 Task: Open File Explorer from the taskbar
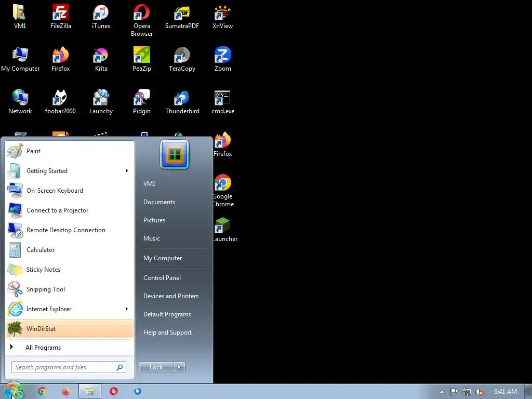pyautogui.click(x=89, y=391)
